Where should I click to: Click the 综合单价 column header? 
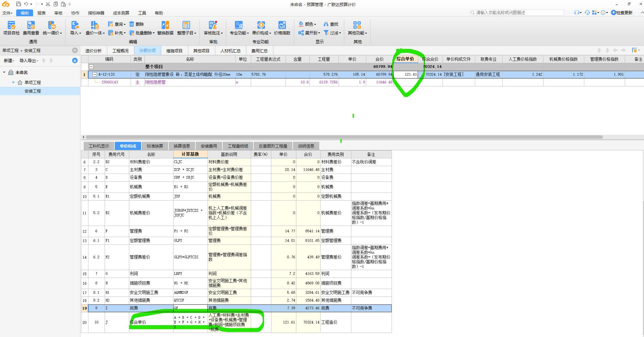click(x=405, y=59)
